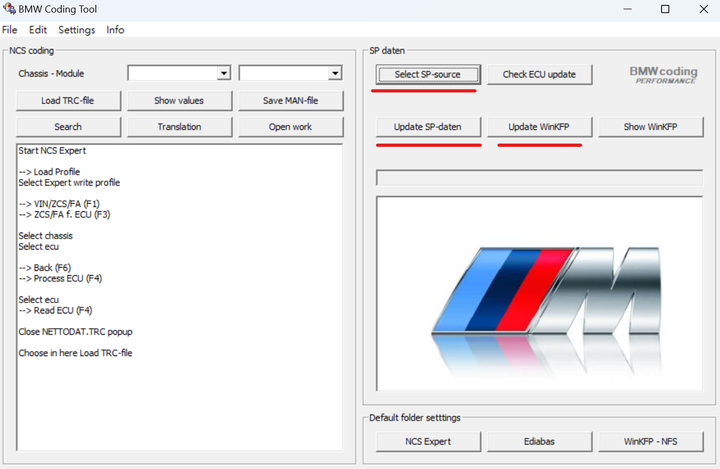This screenshot has height=469, width=720.
Task: Click 'Choose in here Load TRC-file' line
Action: (75, 353)
